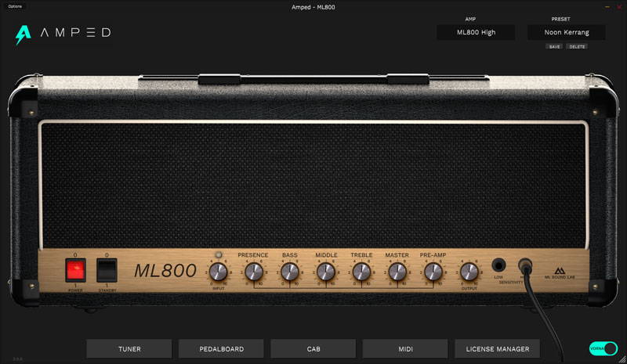Minimize the Amped window
The height and width of the screenshot is (364, 627).
607,7
